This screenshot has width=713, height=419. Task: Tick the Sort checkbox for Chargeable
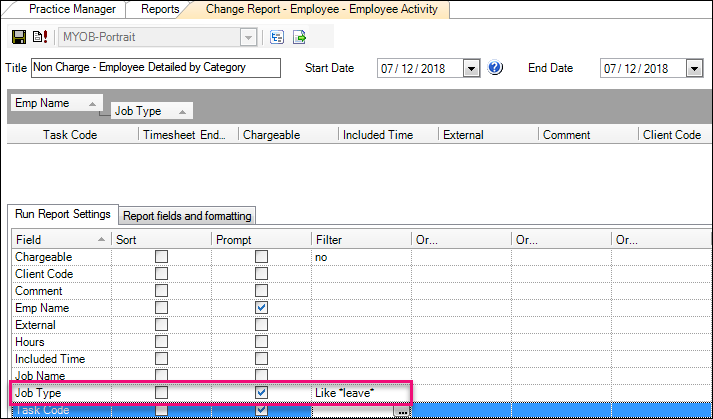[x=161, y=257]
